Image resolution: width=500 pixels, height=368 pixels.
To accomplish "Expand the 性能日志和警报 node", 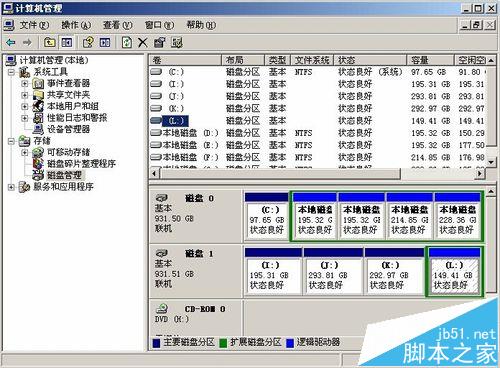I will coord(25,118).
